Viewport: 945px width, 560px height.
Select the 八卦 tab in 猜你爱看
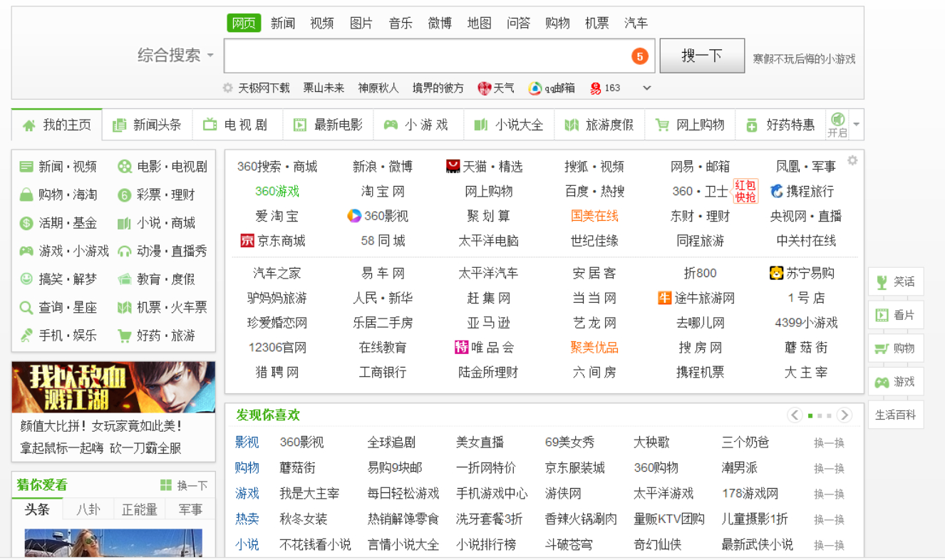point(88,509)
